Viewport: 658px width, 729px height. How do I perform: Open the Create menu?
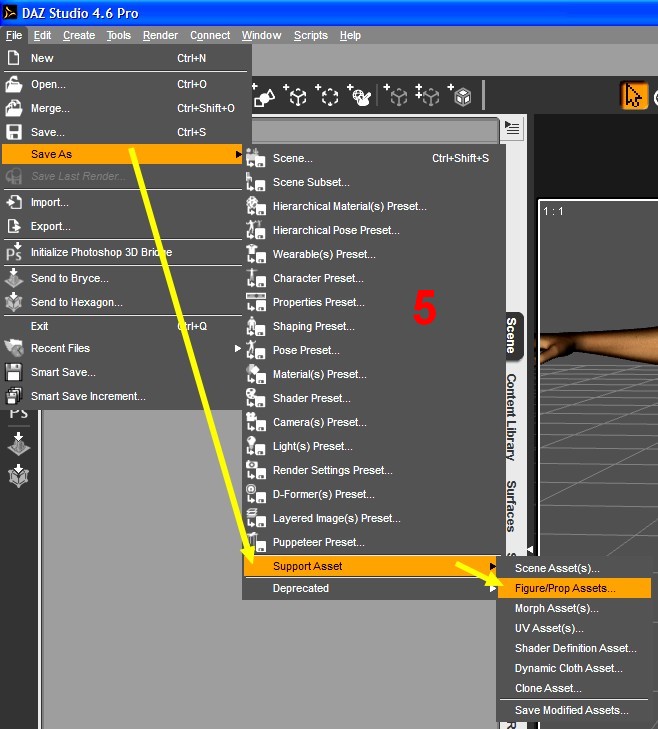[79, 35]
